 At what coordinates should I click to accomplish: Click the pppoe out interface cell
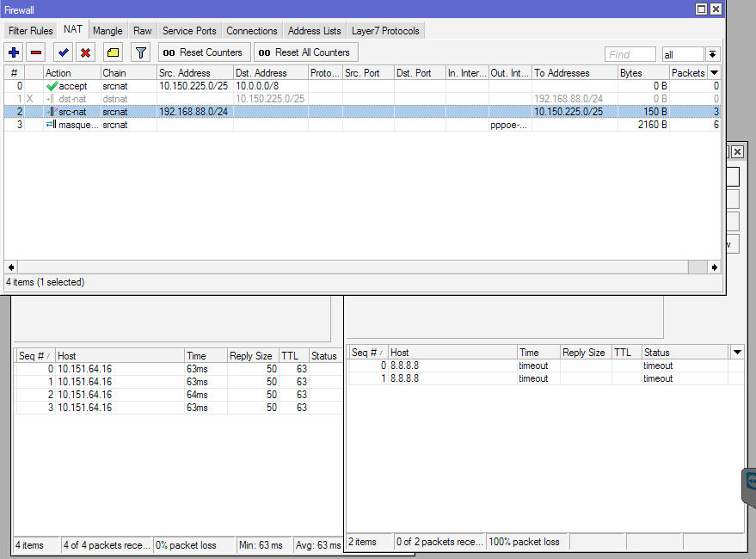(509, 125)
